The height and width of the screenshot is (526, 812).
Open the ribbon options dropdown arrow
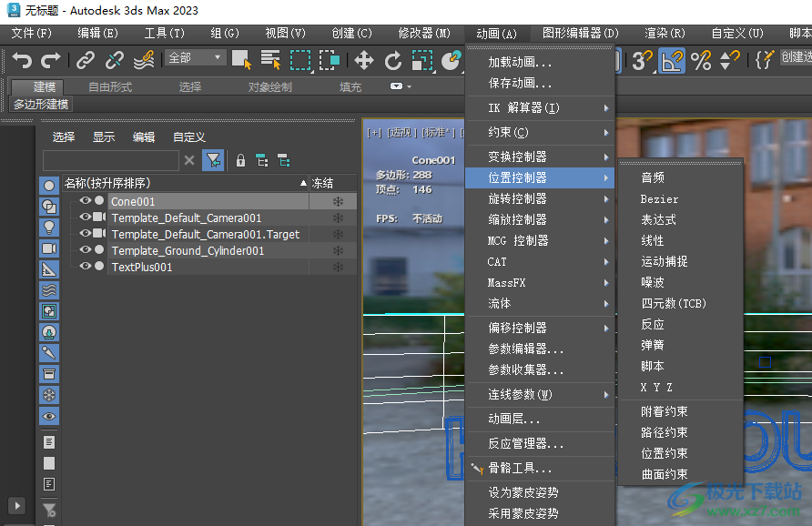pos(401,86)
